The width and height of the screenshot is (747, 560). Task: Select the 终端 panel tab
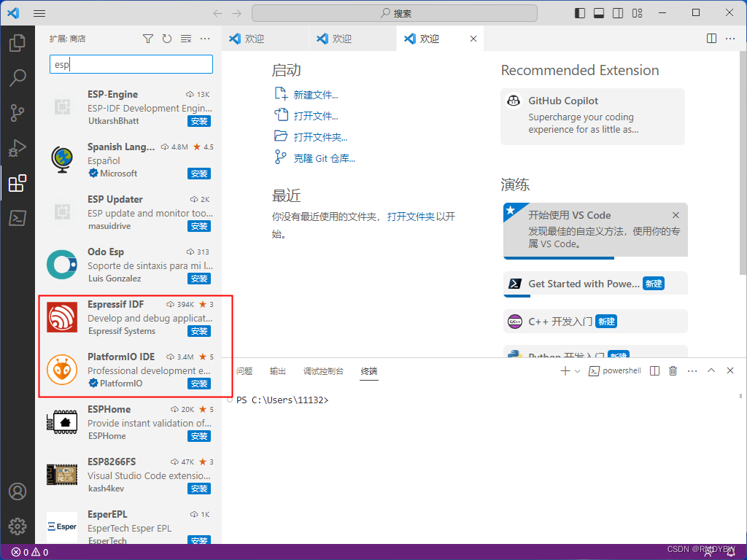click(x=369, y=371)
